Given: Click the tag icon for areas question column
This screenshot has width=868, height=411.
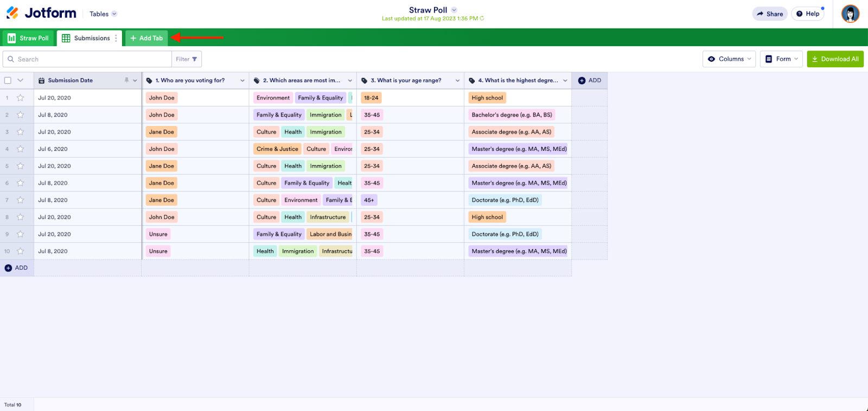Looking at the screenshot, I should pos(257,80).
